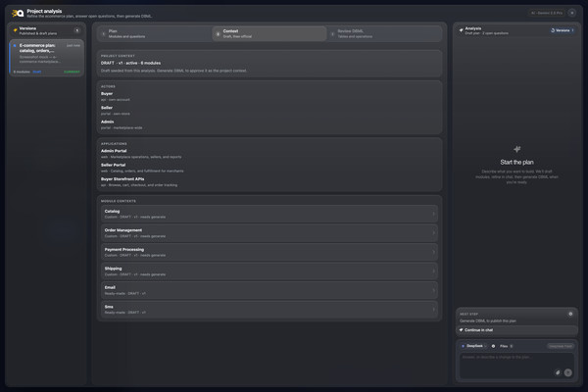The width and height of the screenshot is (588, 392).
Task: Click the gear icon in the Next Step card
Action: pyautogui.click(x=570, y=314)
